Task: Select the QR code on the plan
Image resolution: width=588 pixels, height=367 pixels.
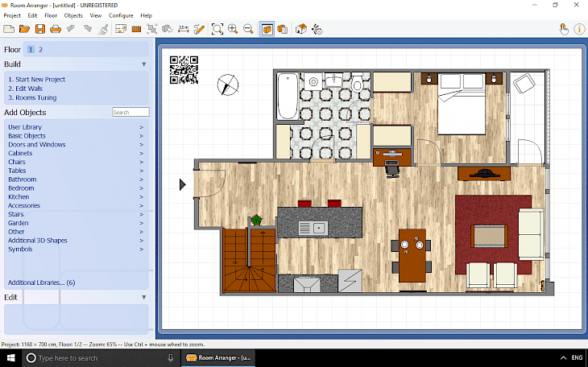Action: tap(184, 70)
